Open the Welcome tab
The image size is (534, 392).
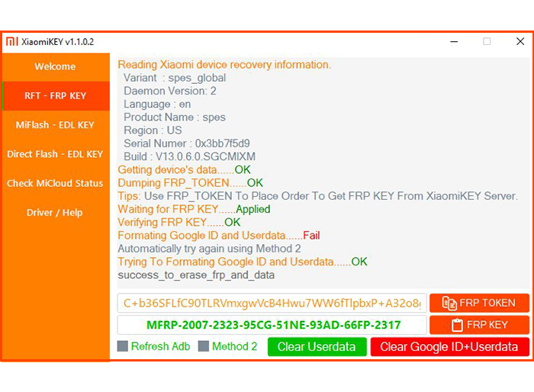(56, 66)
